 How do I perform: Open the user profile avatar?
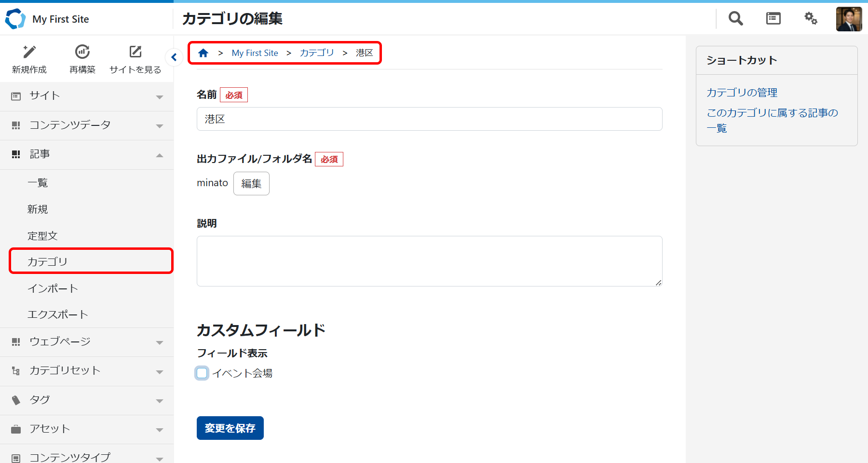coord(849,19)
